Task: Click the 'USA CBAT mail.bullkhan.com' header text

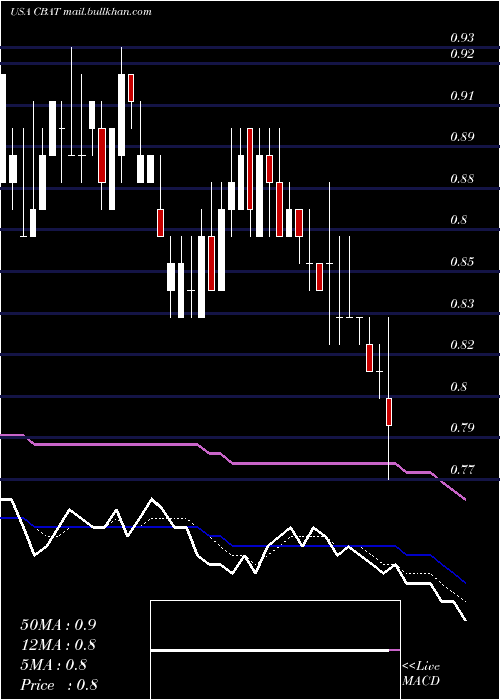Action: (81, 12)
